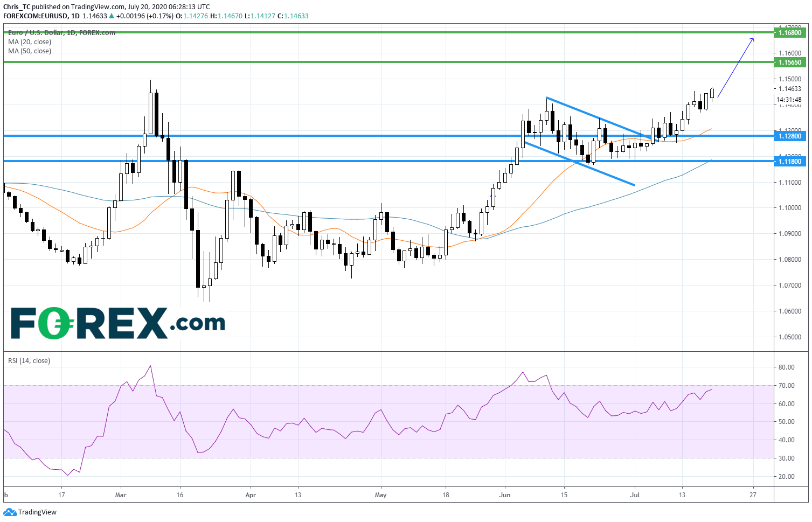812x522 pixels.
Task: Click the May label on time axis
Action: (380, 495)
